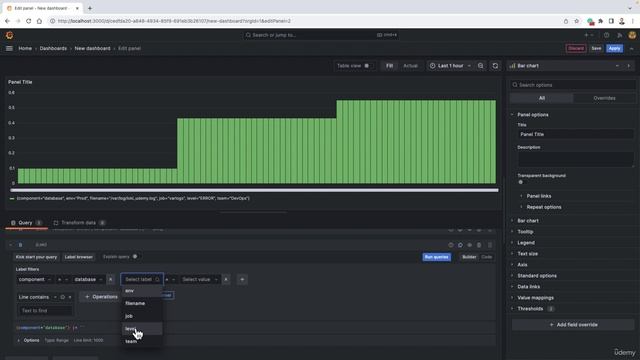Open the news feed icon in header
Screen dimensions: 640x360
pyautogui.click(x=619, y=35)
